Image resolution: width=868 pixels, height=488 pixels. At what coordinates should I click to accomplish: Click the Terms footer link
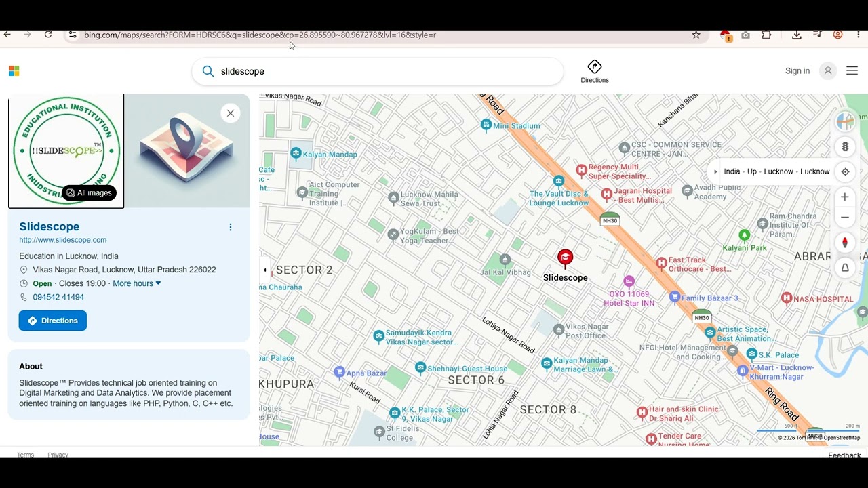tap(25, 455)
